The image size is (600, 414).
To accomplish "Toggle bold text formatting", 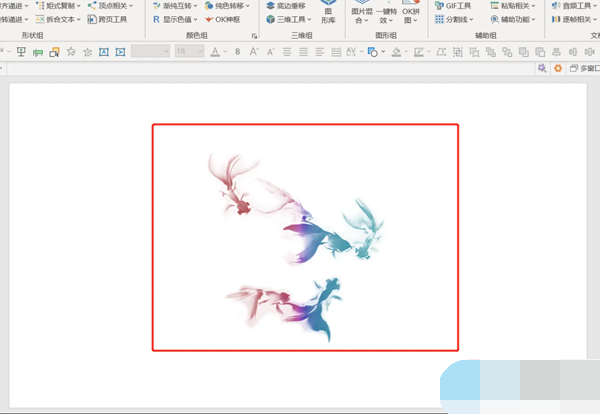I will [237, 51].
